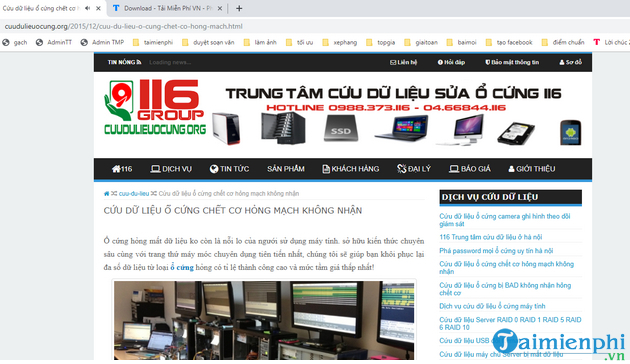Close the Cứu dữ liệu ổ cứng tab
This screenshot has height=364, width=630.
[x=98, y=8]
